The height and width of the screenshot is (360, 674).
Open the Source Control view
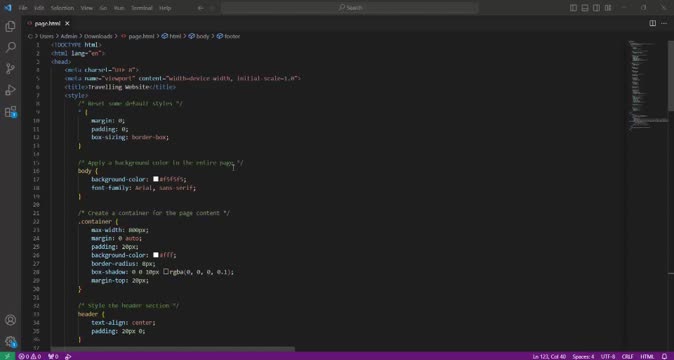point(10,69)
